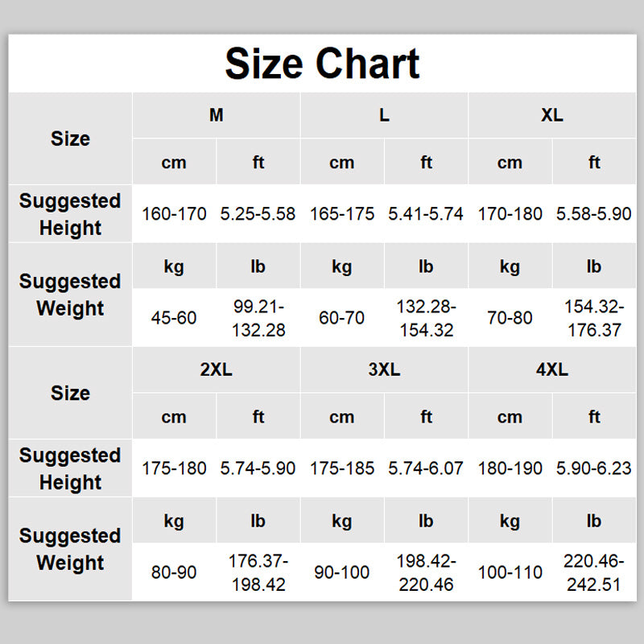Click the 5.41-5.74 ft height cell
Screen dimensions: 644x644
426,214
